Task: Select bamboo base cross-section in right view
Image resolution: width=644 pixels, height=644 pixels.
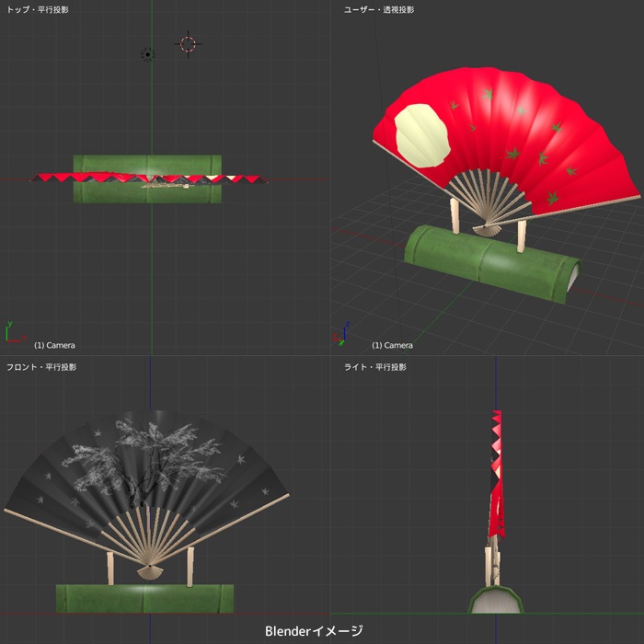Action: 496,600
